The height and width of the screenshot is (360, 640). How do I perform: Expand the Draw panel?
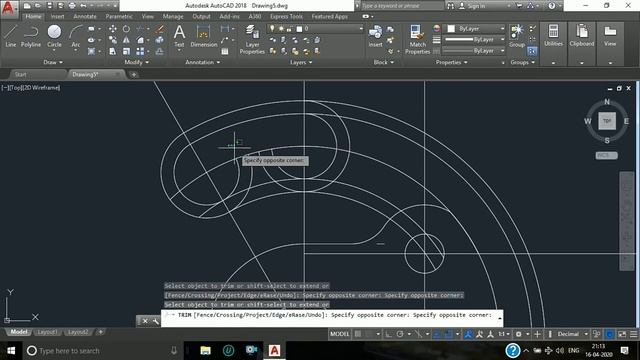pos(53,62)
